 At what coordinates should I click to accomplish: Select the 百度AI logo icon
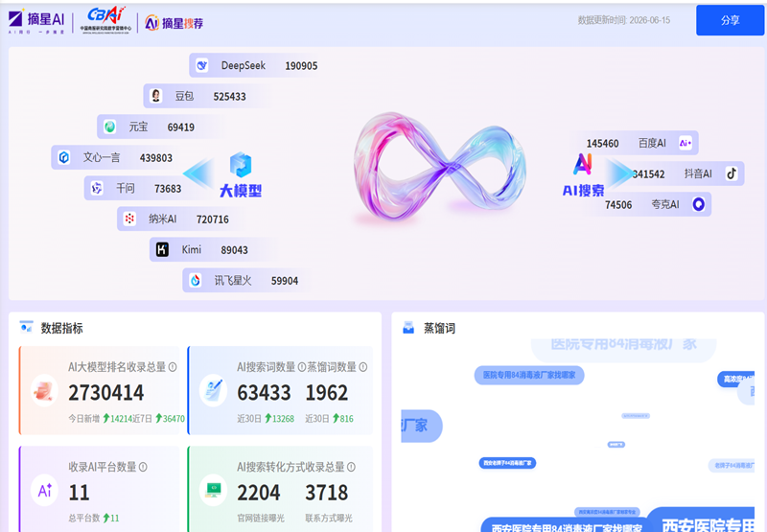click(686, 143)
